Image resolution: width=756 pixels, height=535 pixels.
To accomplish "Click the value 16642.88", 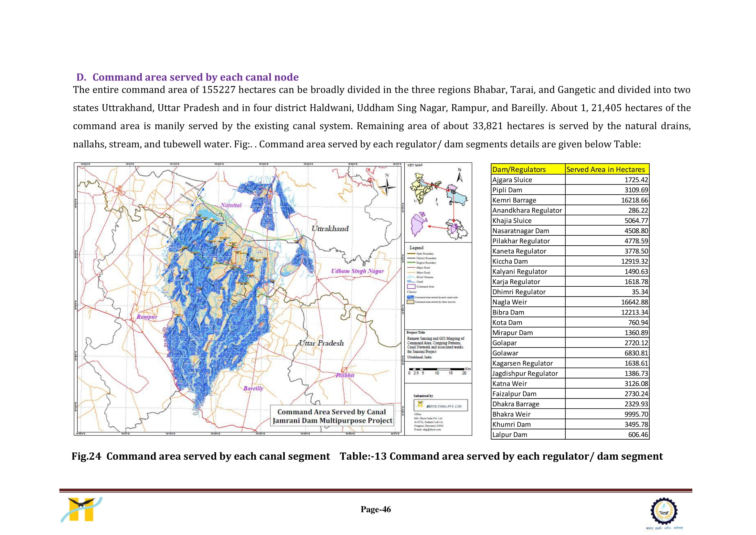I will click(x=634, y=303).
